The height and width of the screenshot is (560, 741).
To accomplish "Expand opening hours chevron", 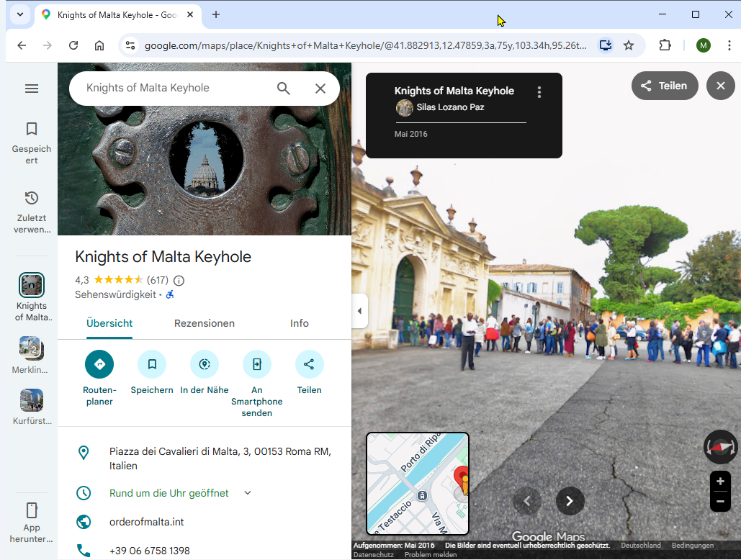I will pyautogui.click(x=248, y=493).
